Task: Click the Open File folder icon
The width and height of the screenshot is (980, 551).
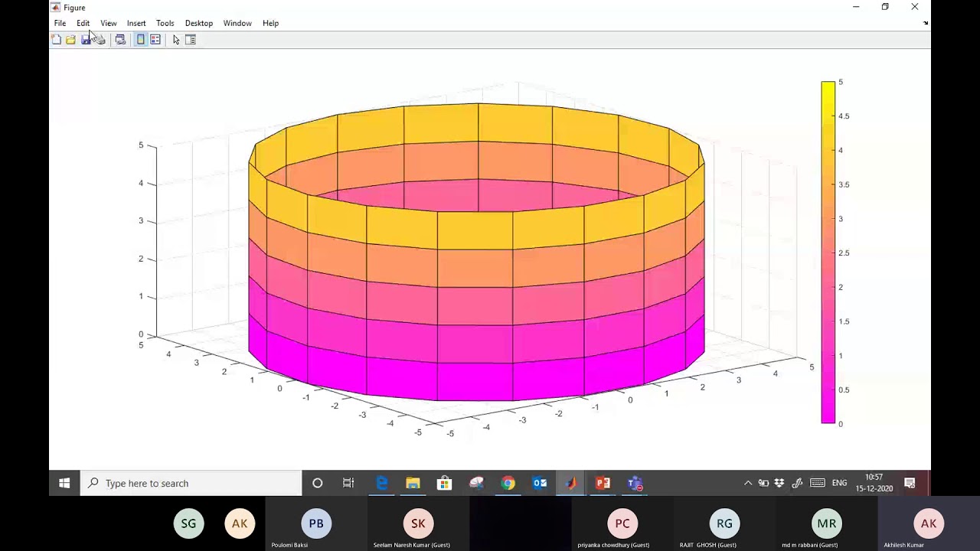Action: pyautogui.click(x=70, y=40)
